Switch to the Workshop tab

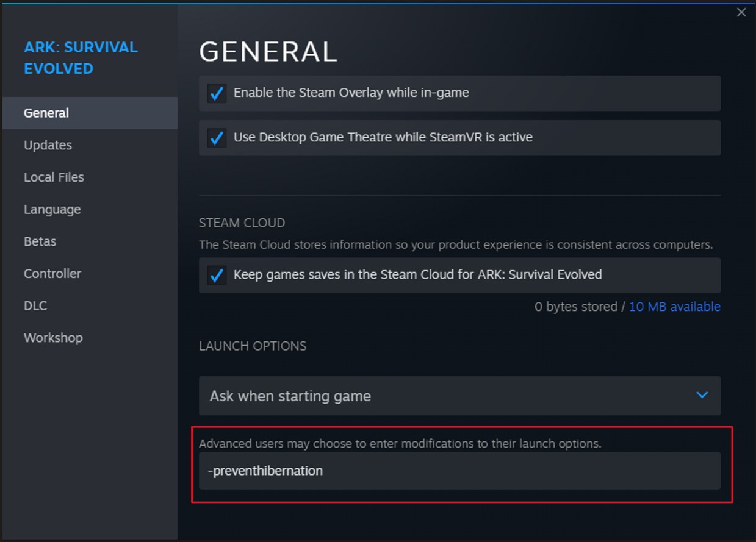(x=53, y=338)
